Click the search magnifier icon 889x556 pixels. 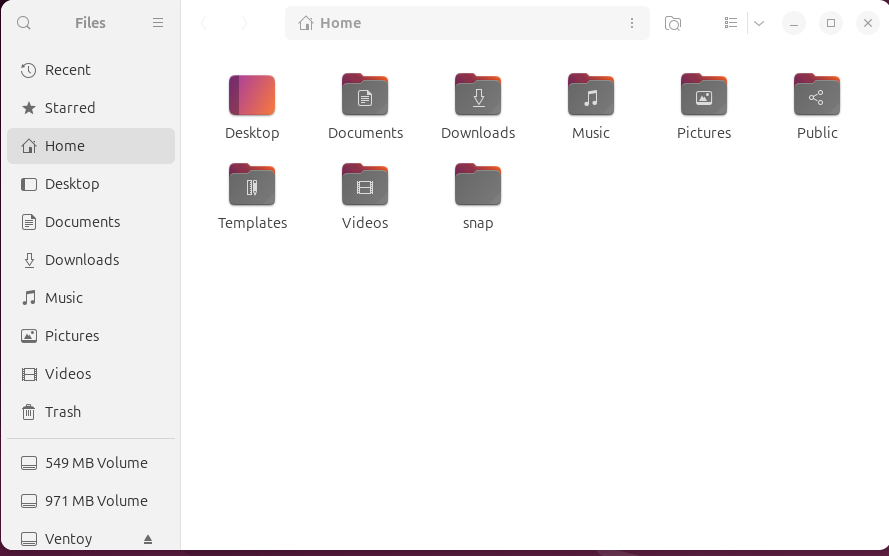[x=24, y=23]
